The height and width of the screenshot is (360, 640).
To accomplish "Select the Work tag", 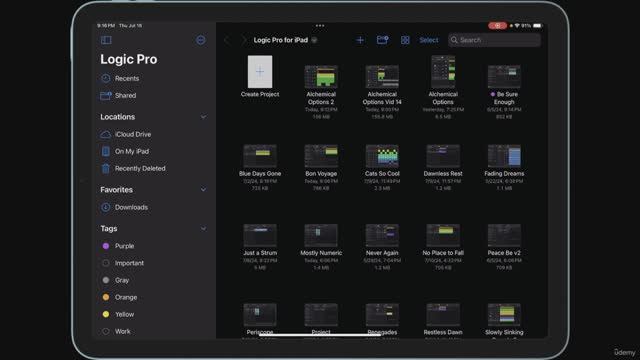I will coord(116,331).
